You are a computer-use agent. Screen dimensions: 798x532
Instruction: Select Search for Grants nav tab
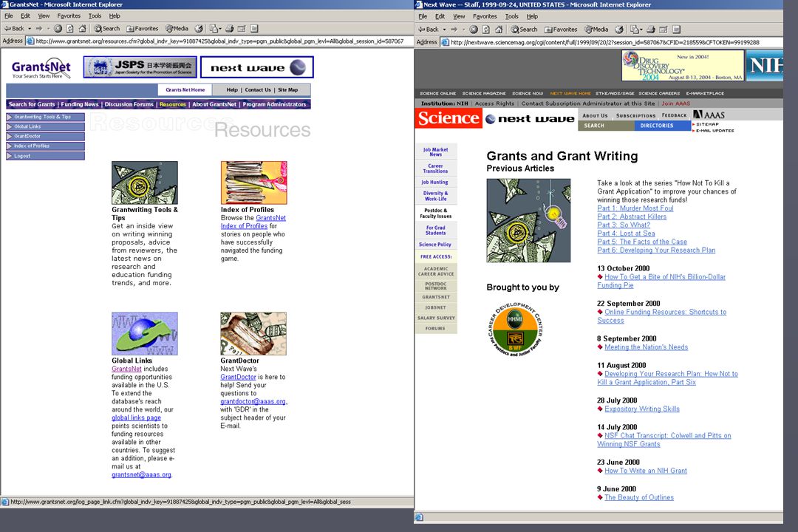32,104
